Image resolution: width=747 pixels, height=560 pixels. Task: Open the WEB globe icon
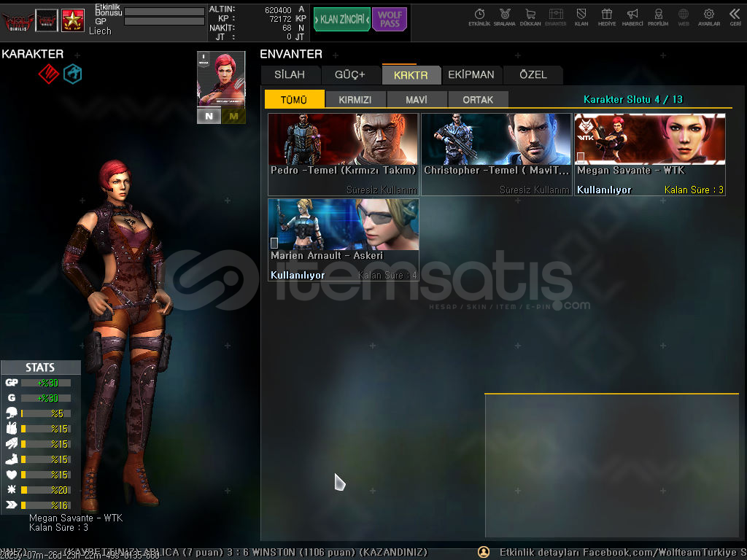(x=684, y=17)
